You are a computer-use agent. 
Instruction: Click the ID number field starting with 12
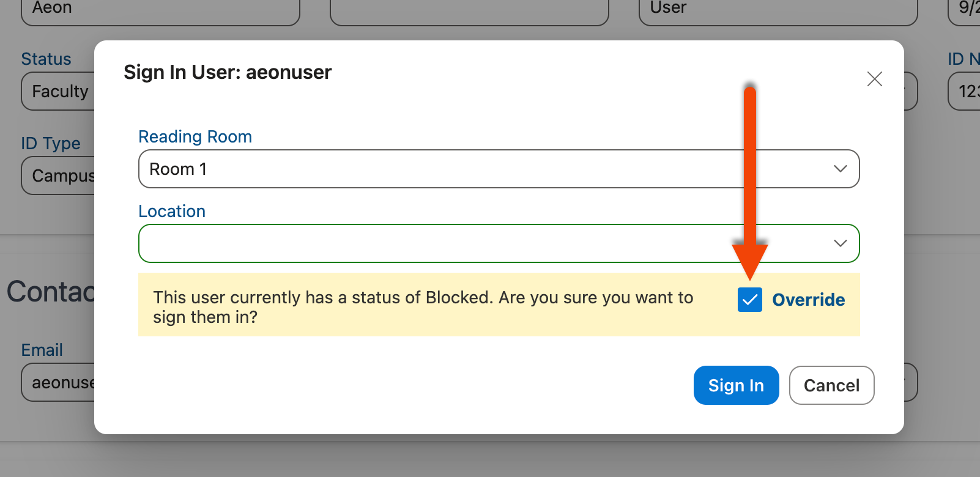967,91
